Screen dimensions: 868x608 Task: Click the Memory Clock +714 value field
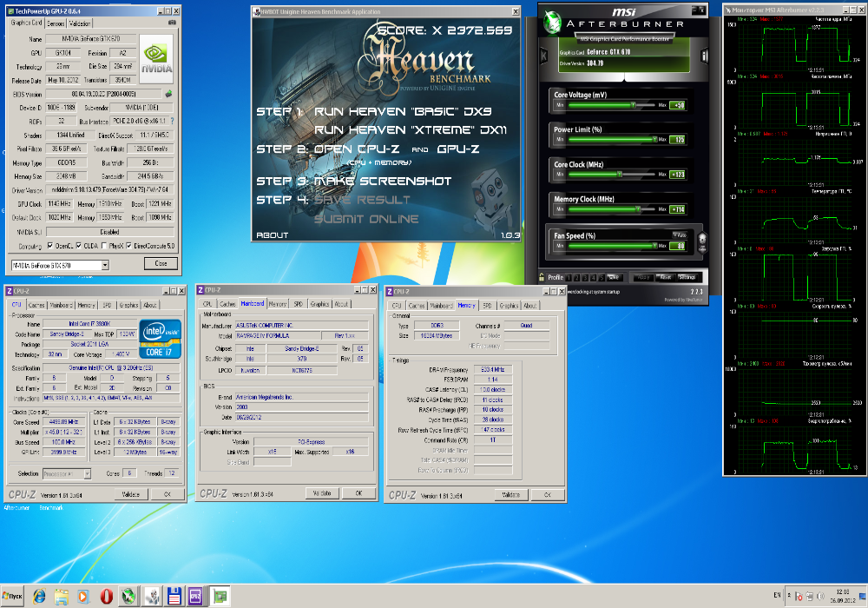click(x=678, y=209)
